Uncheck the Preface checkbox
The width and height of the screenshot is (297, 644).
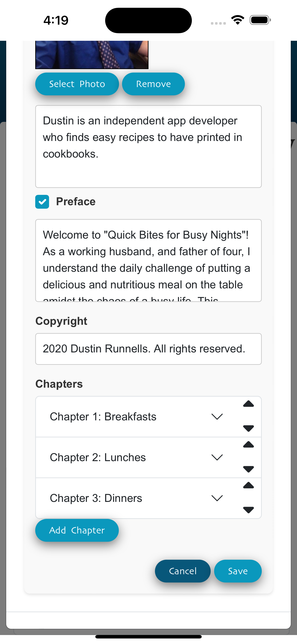[42, 202]
